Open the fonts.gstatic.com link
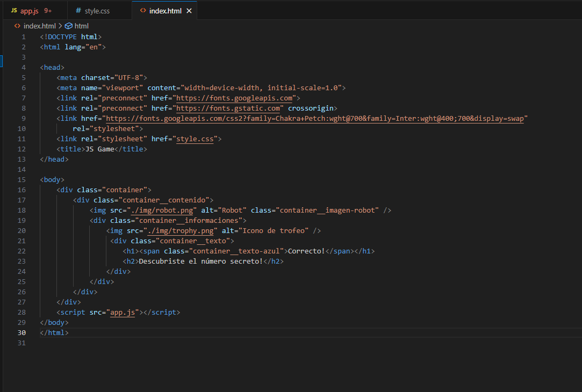This screenshot has width=582, height=392. (228, 108)
